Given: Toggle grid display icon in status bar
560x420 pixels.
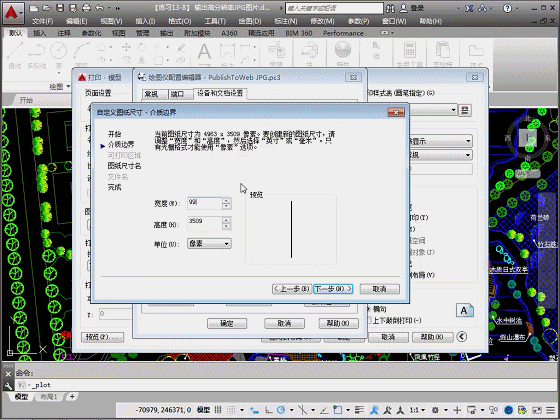Looking at the screenshot, I should tap(218, 410).
